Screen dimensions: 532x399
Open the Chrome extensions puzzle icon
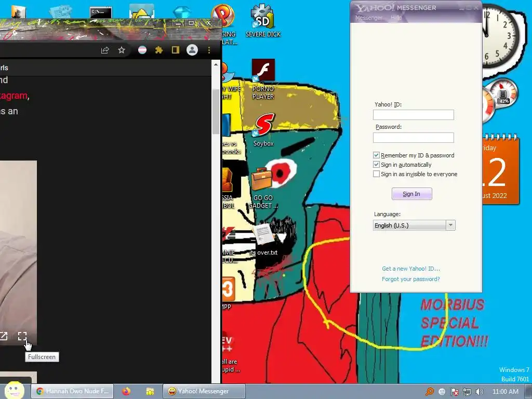tap(159, 50)
